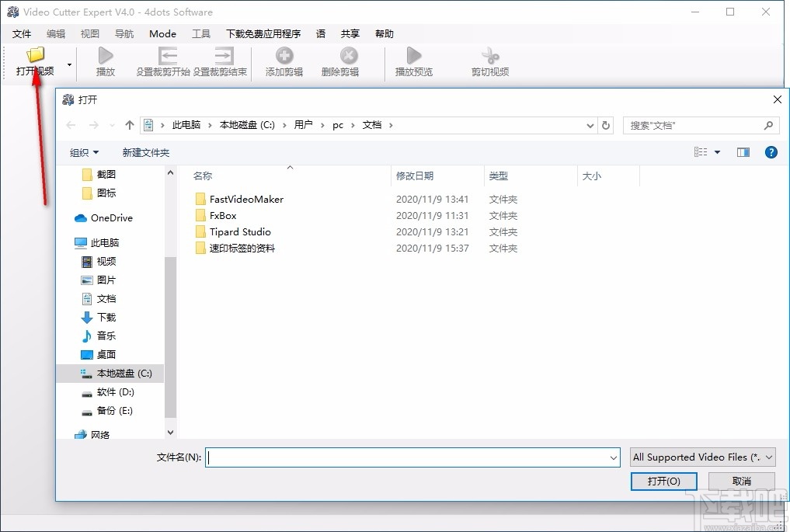Viewport: 790px width, 532px height.
Task: Create a folder with 新建文件夹
Action: tap(145, 152)
